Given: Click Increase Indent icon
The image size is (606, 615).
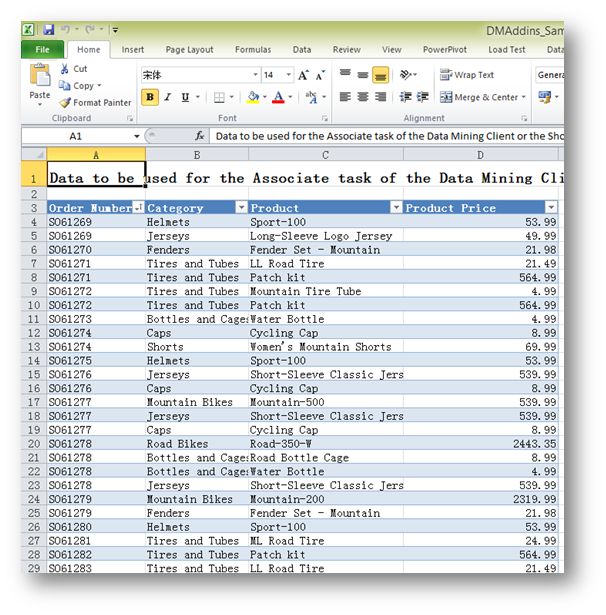Looking at the screenshot, I should [422, 97].
